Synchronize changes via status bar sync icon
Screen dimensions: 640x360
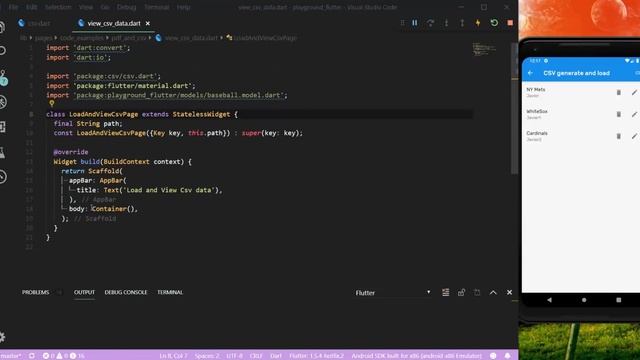pyautogui.click(x=31, y=356)
